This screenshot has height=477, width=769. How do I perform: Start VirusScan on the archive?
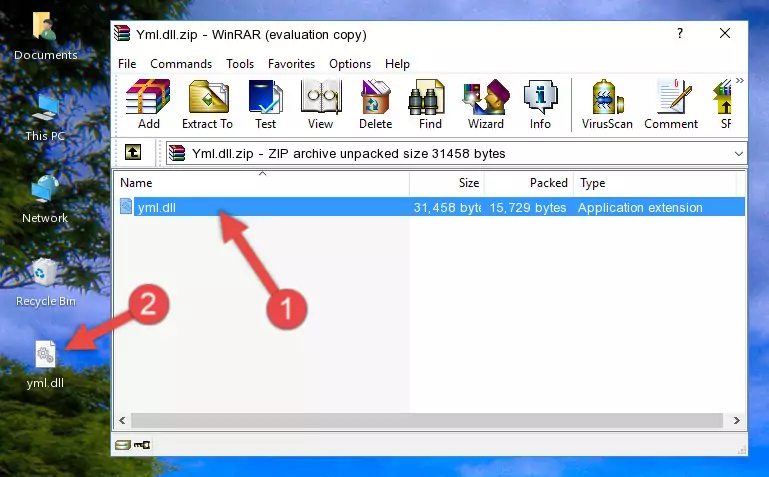point(607,104)
